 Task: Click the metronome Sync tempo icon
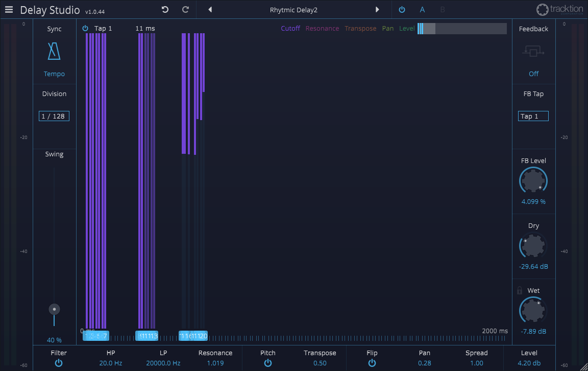[x=54, y=52]
